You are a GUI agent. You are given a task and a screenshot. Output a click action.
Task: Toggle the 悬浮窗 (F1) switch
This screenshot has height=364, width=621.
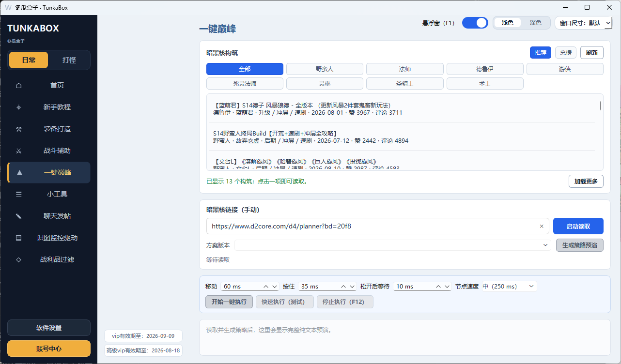[475, 23]
